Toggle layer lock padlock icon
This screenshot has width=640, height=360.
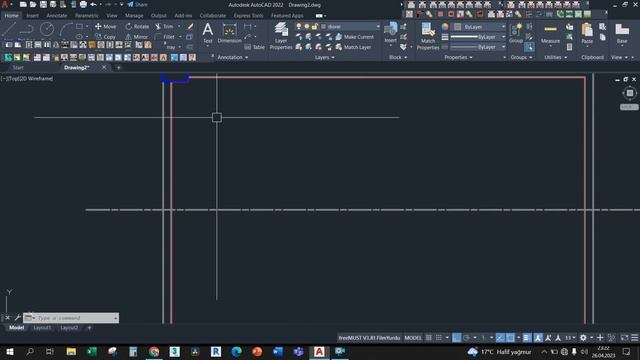point(314,27)
